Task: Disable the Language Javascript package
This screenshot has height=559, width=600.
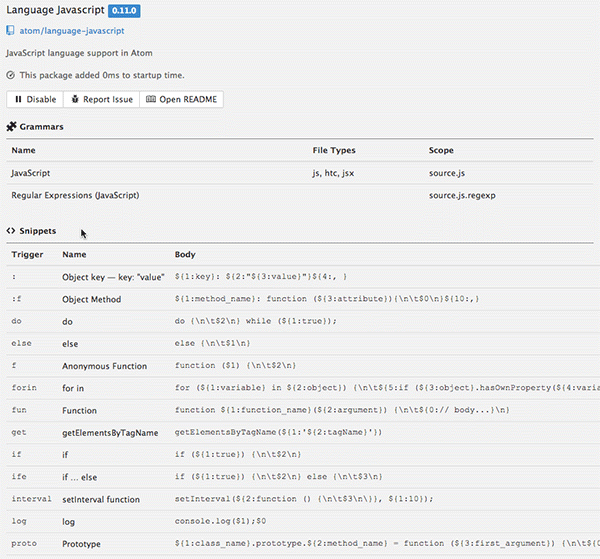Action: click(35, 99)
